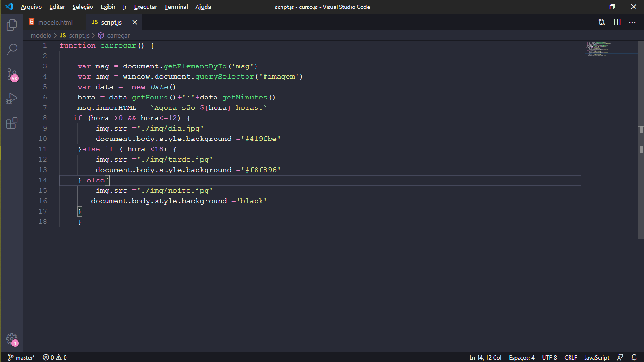
Task: Click errors and warnings count in status bar
Action: tap(55, 357)
